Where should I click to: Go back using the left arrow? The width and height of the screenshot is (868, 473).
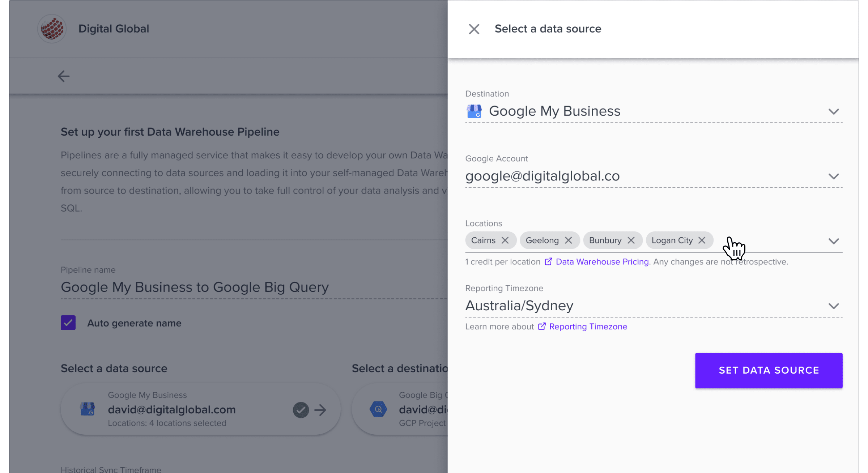(x=64, y=76)
